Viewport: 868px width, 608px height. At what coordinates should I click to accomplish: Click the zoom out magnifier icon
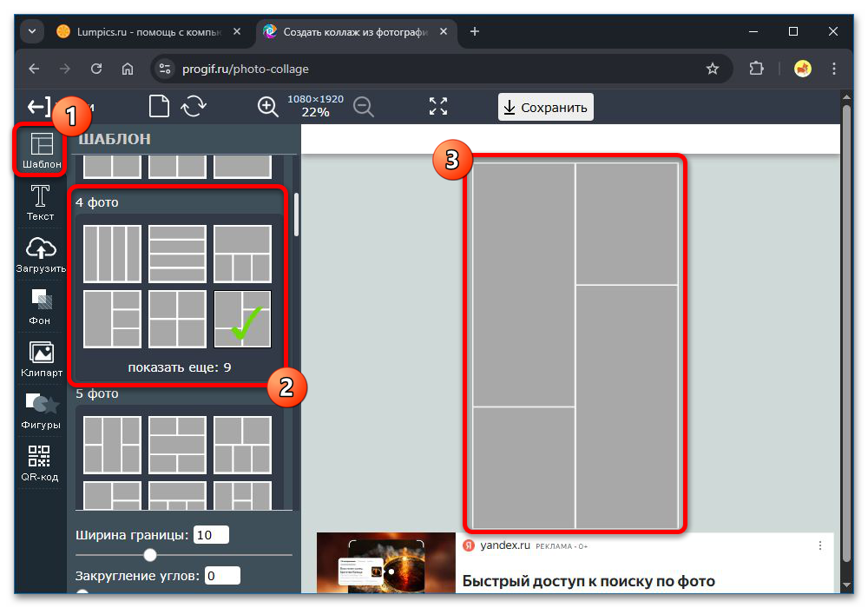(363, 107)
